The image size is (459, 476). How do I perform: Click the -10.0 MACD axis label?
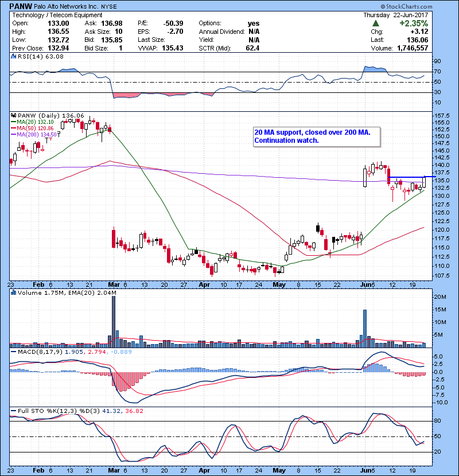tap(441, 403)
